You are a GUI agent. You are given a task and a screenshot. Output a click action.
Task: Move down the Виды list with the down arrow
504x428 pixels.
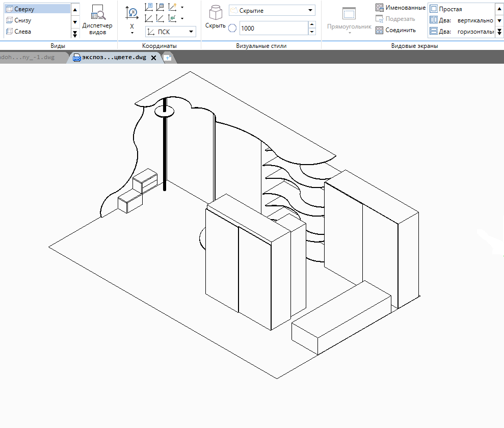click(x=75, y=22)
